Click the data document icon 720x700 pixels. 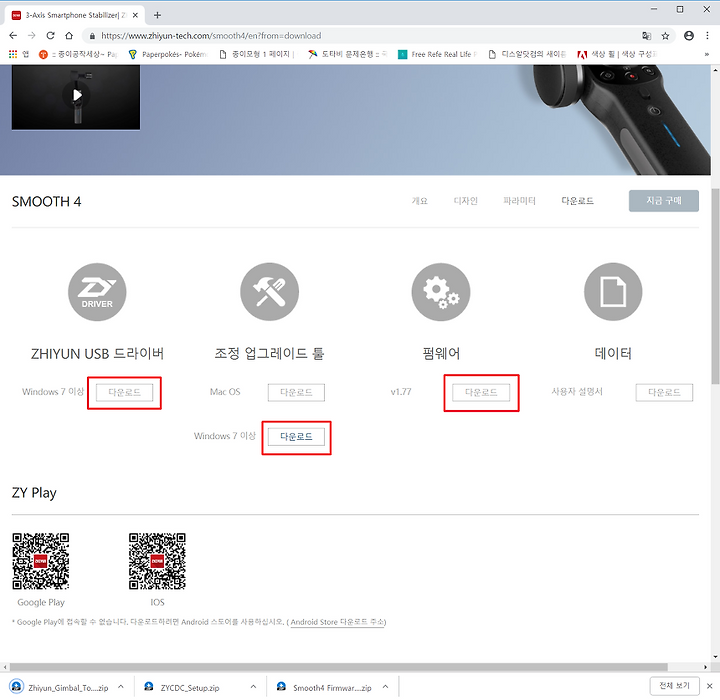[x=613, y=292]
